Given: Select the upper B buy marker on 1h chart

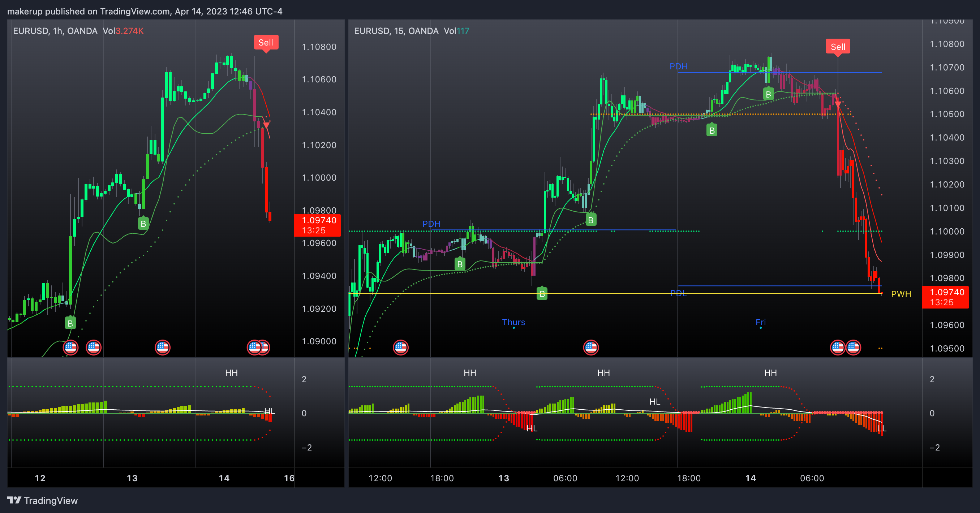Looking at the screenshot, I should (143, 224).
